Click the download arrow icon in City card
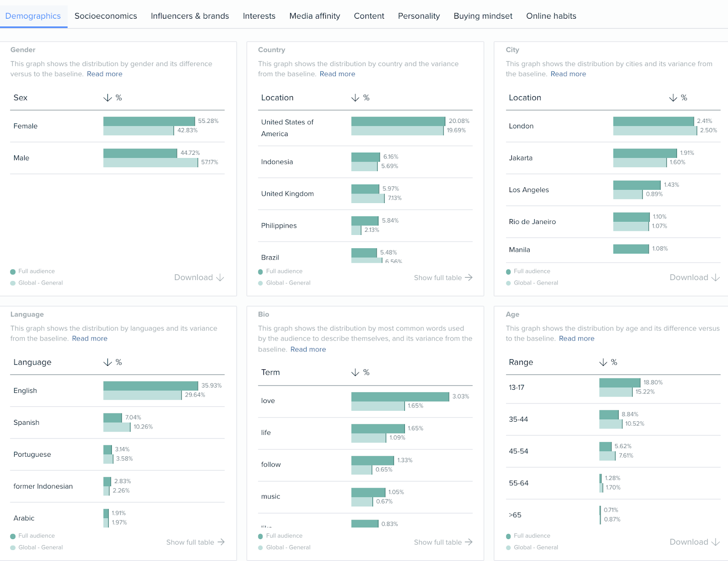The width and height of the screenshot is (728, 561). click(716, 278)
